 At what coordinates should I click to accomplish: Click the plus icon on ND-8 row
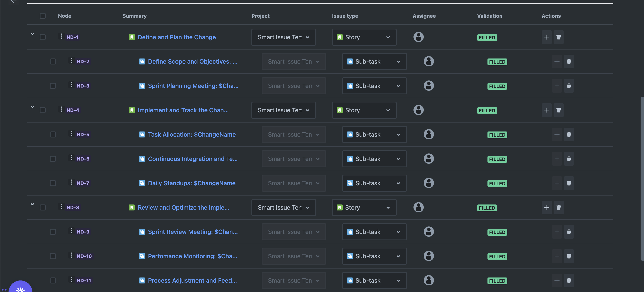[547, 208]
